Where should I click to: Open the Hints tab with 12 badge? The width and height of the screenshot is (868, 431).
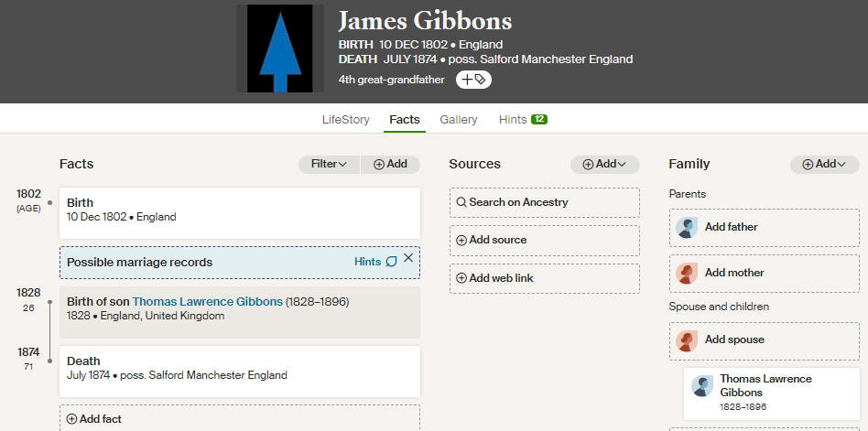pos(523,120)
